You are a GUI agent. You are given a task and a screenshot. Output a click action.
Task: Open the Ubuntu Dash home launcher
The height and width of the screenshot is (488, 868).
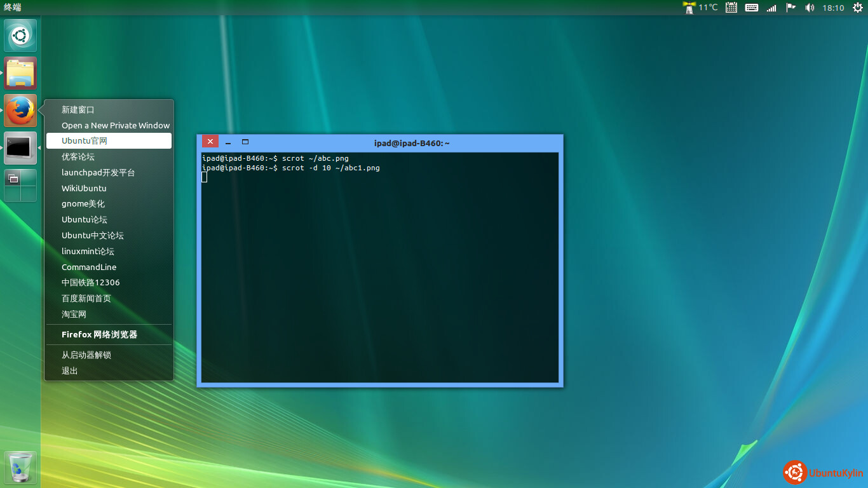(20, 36)
